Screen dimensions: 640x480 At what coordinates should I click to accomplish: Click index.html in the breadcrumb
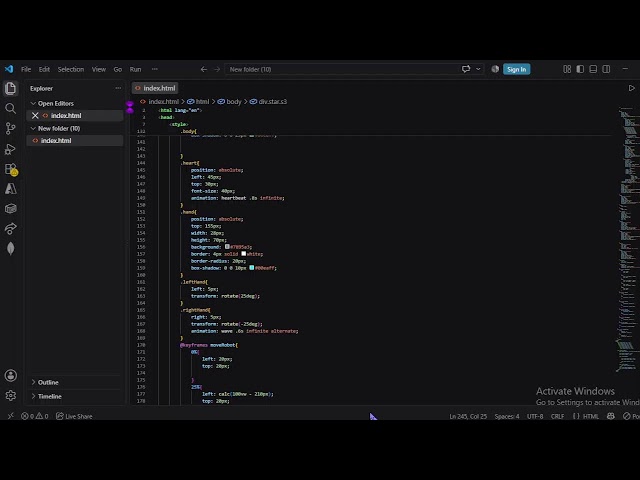(163, 102)
